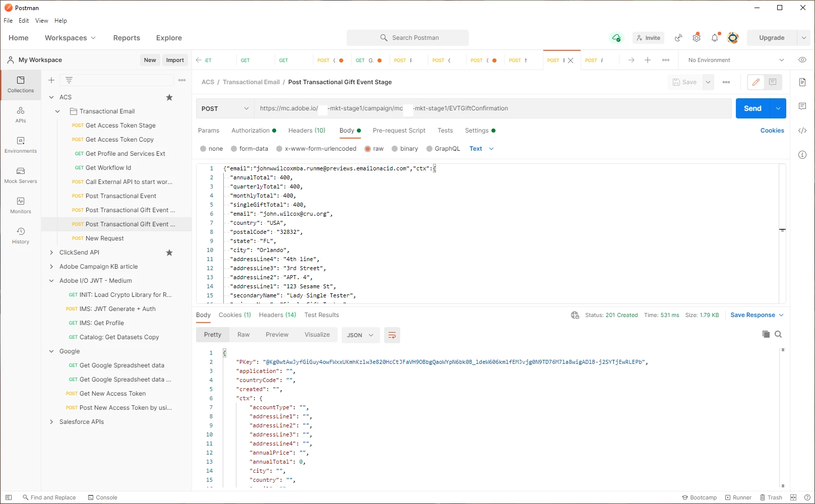Close the active POST request tab
The height and width of the screenshot is (504, 815).
pos(571,60)
